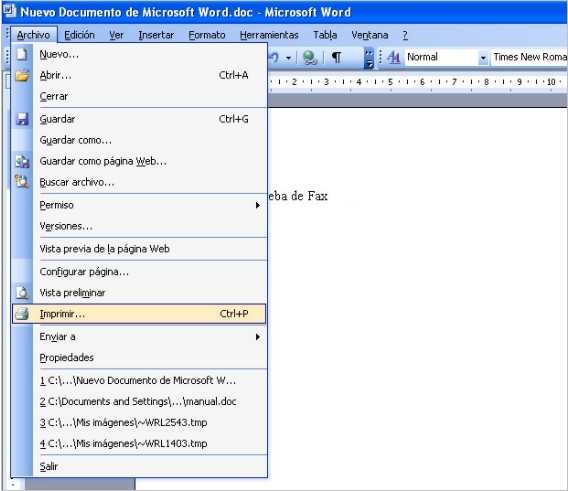Click the Times New Roman font box
Image resolution: width=568 pixels, height=491 pixels.
[x=529, y=57]
